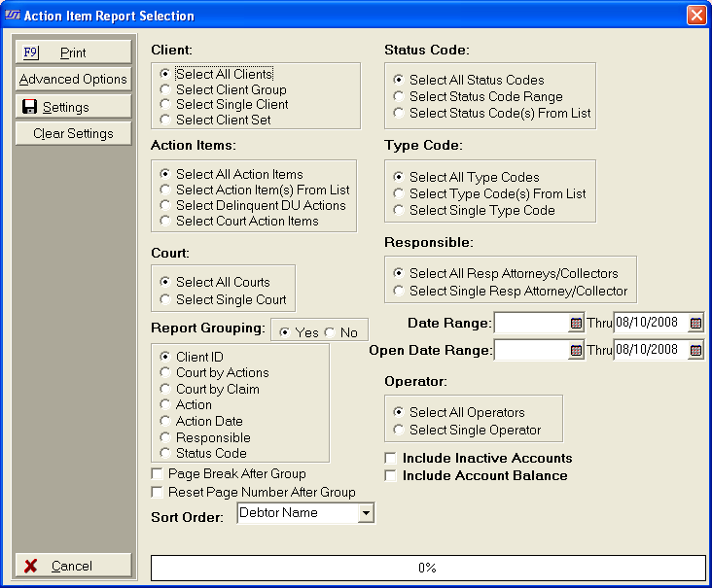Viewport: 712px width, 588px height.
Task: Click the 0% progress bar
Action: pos(427,568)
